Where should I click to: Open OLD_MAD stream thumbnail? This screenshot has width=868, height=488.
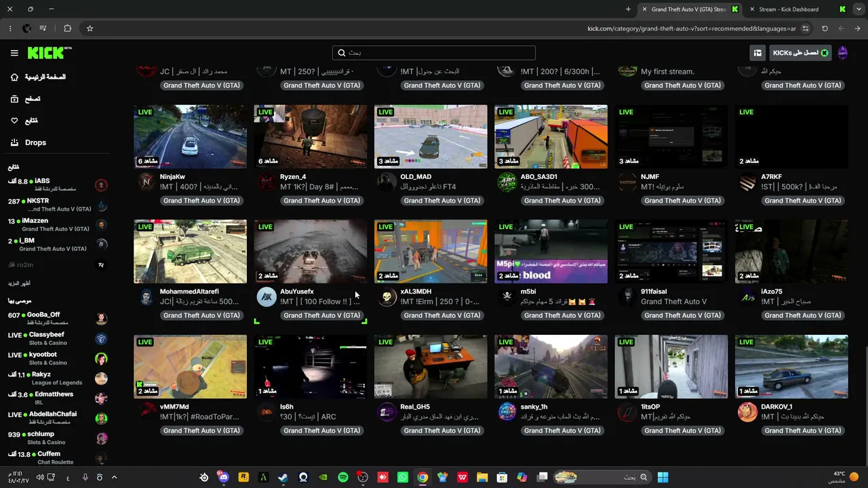point(431,136)
